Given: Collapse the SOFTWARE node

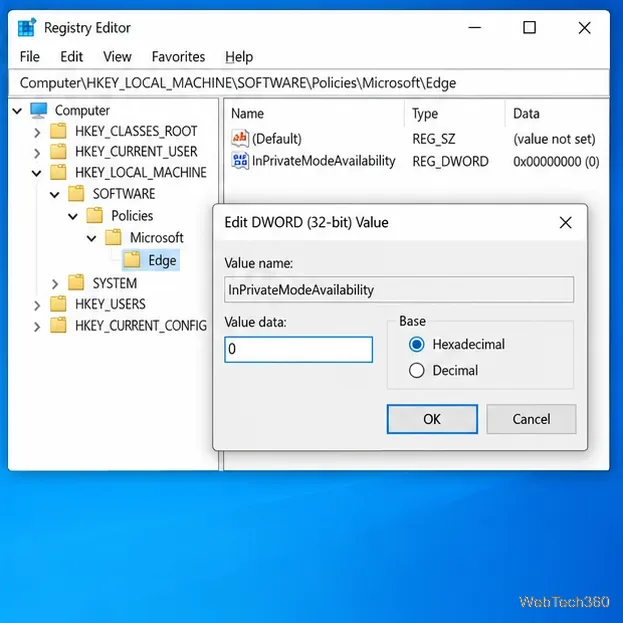Looking at the screenshot, I should (54, 195).
